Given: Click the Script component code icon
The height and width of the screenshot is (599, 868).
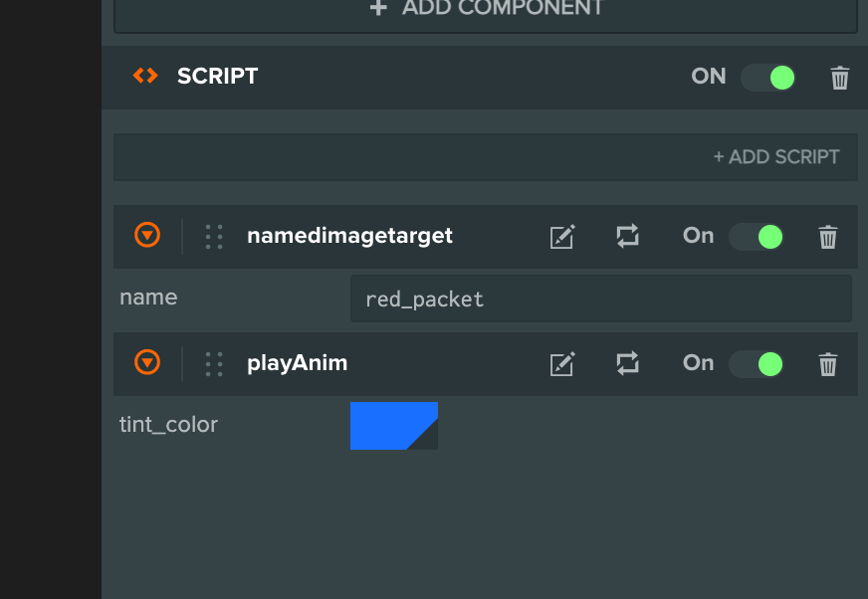Looking at the screenshot, I should point(145,76).
